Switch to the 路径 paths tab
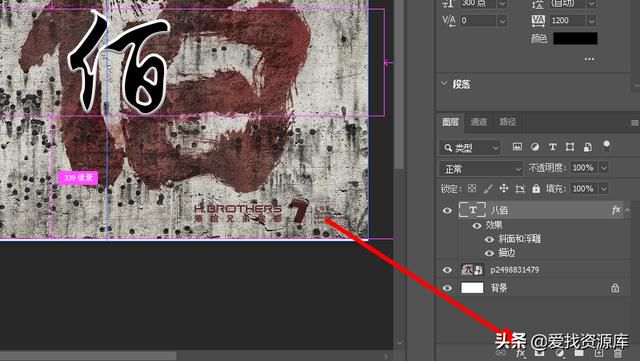Viewport: 640px width, 361px height. click(508, 122)
